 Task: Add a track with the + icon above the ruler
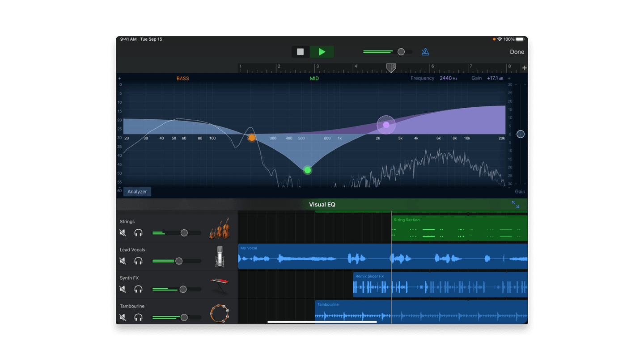coord(524,68)
